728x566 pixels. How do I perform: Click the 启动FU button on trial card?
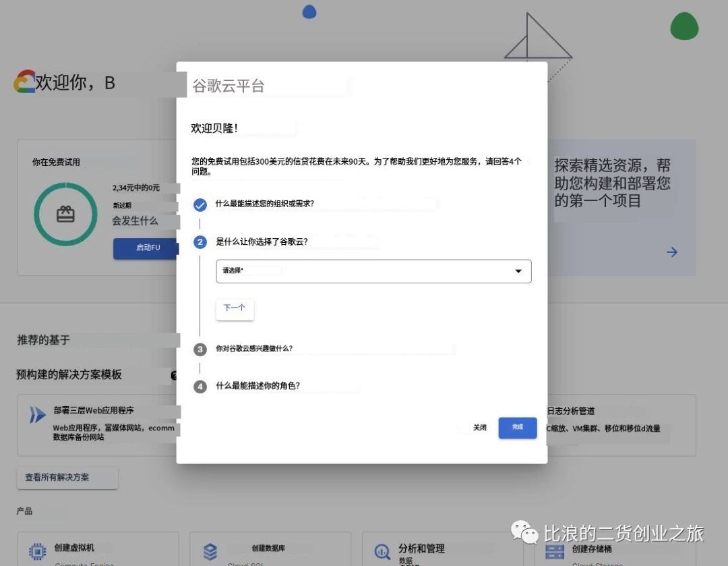[146, 249]
